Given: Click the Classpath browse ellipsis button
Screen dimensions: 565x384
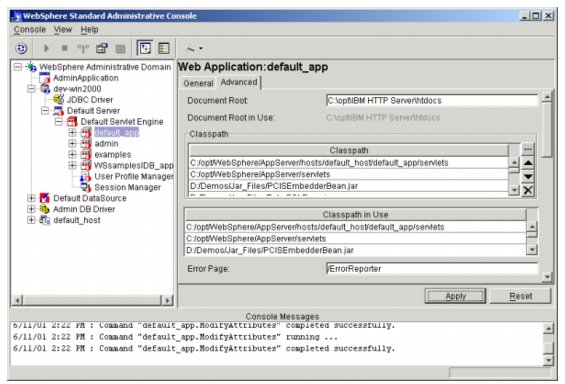Looking at the screenshot, I should coord(528,149).
